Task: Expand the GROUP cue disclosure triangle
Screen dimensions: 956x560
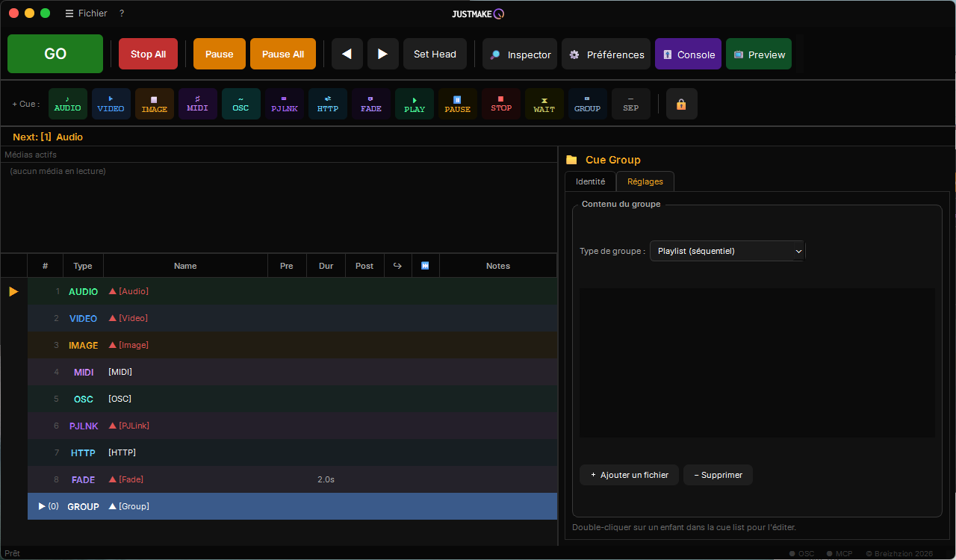Action: (x=42, y=506)
